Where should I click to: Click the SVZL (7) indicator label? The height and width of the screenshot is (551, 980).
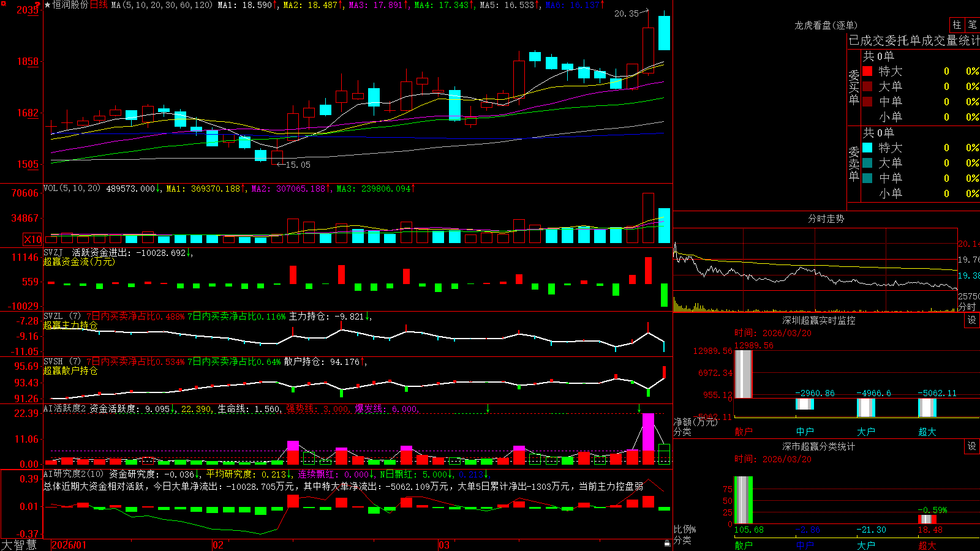[x=62, y=317]
